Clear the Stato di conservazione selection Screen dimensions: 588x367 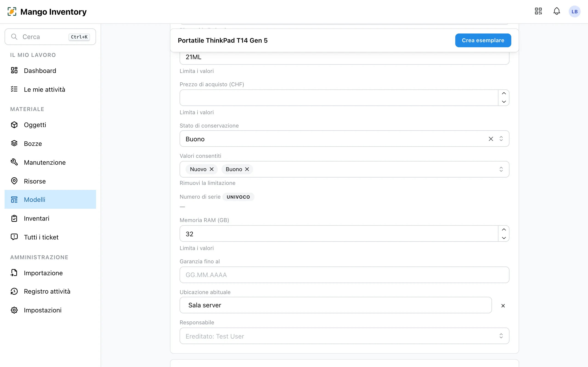pyautogui.click(x=491, y=139)
